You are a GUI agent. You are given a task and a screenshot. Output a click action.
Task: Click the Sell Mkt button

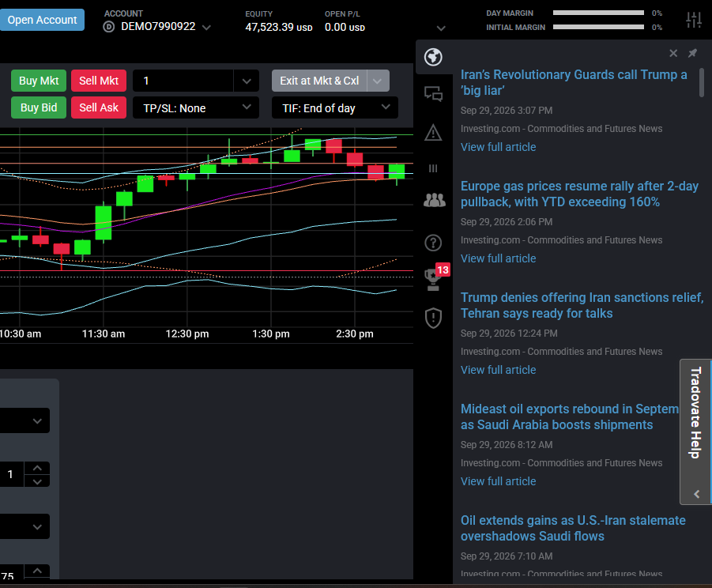pos(99,81)
